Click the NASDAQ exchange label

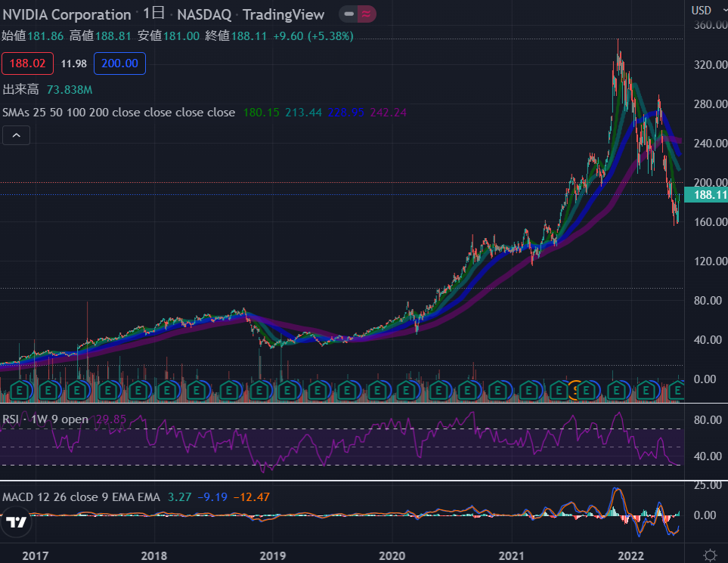point(204,14)
